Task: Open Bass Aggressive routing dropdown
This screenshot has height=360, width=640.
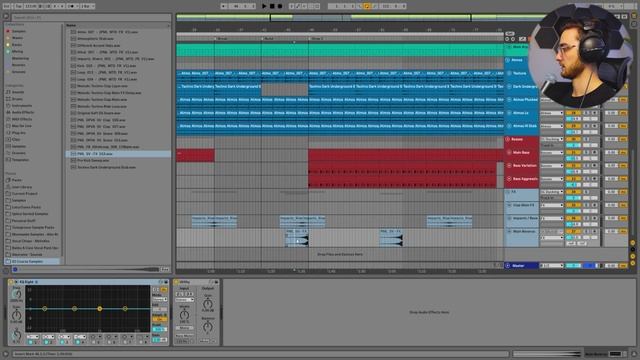Action: [x=552, y=179]
